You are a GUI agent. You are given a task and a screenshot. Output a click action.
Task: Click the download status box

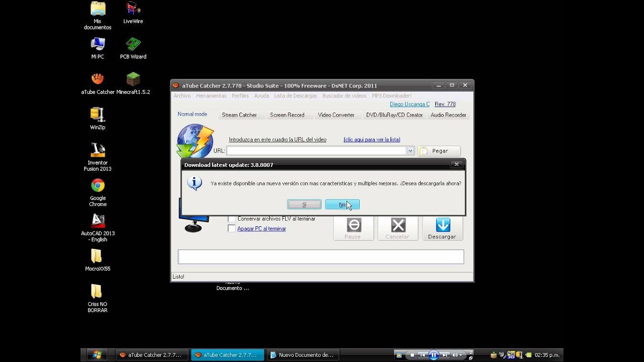click(x=320, y=256)
